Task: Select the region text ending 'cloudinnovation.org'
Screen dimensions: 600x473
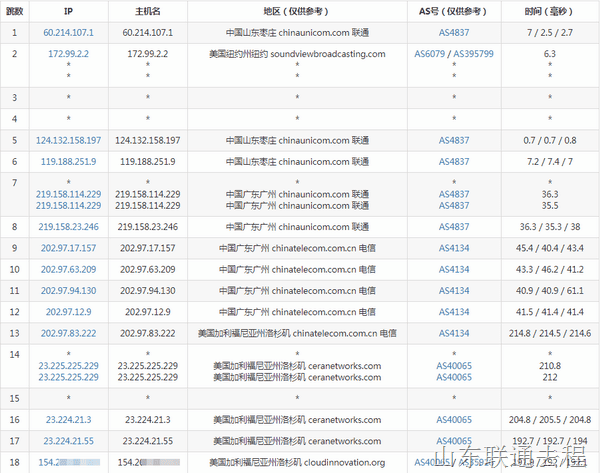Action: click(x=297, y=463)
